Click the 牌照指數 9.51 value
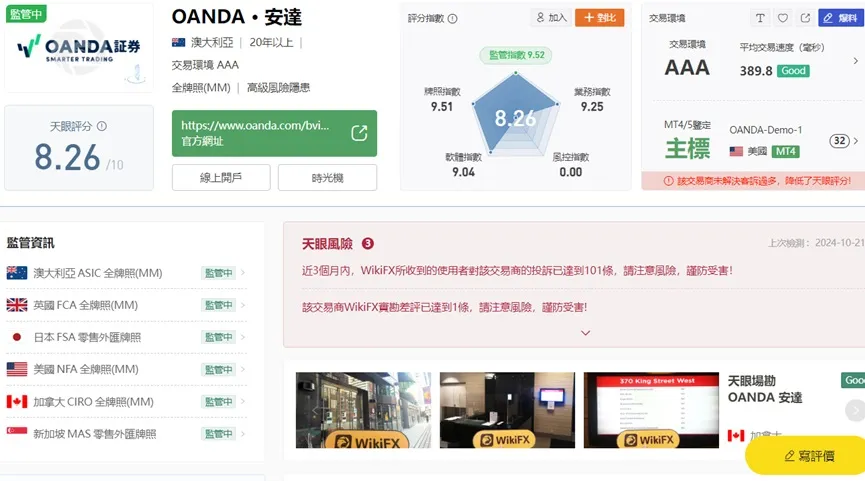This screenshot has height=481, width=865. (442, 107)
